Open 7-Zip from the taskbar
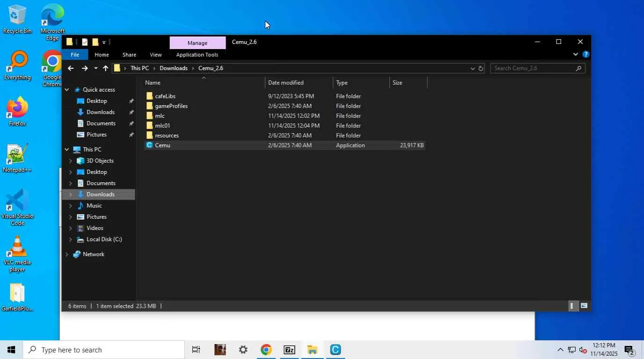Image resolution: width=644 pixels, height=359 pixels. tap(289, 350)
